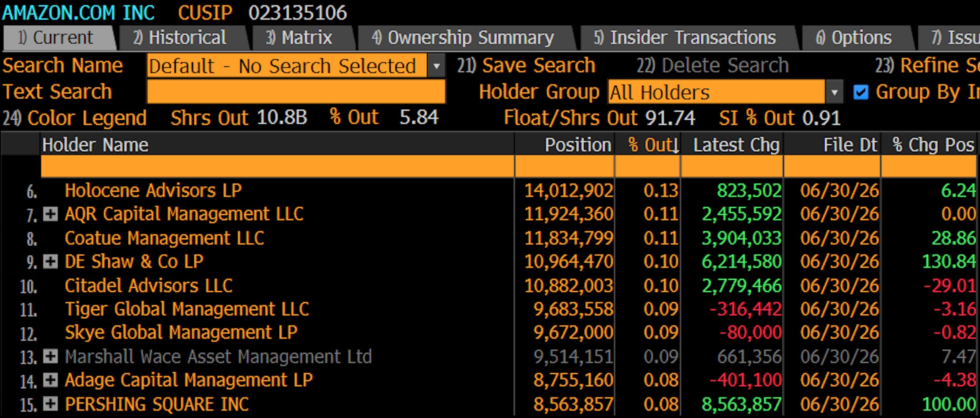Expand Marshall Wace Asset Management row
Screen dimensions: 980x418
coord(50,356)
